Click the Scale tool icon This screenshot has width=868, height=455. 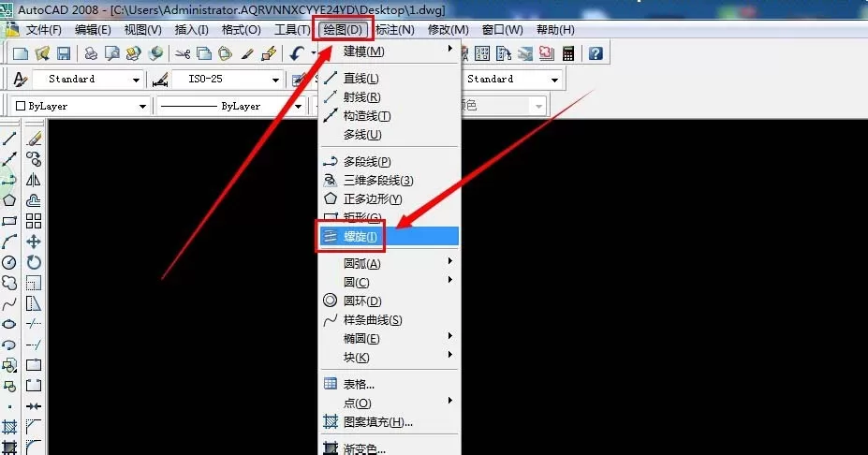click(x=34, y=283)
